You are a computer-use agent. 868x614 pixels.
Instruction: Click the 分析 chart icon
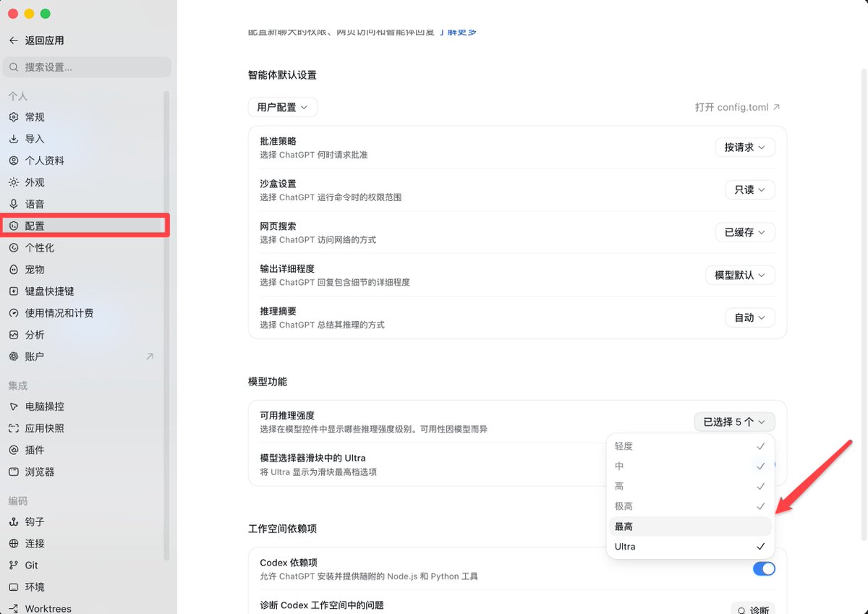pyautogui.click(x=14, y=334)
